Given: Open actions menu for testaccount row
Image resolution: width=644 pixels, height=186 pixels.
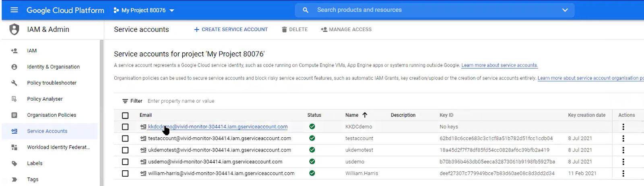Looking at the screenshot, I should coord(623,138).
